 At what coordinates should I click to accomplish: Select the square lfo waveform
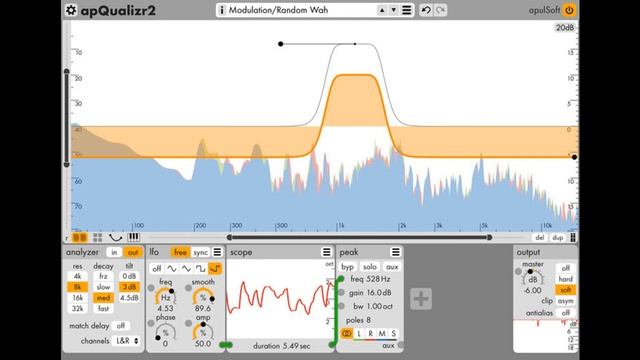click(x=200, y=269)
